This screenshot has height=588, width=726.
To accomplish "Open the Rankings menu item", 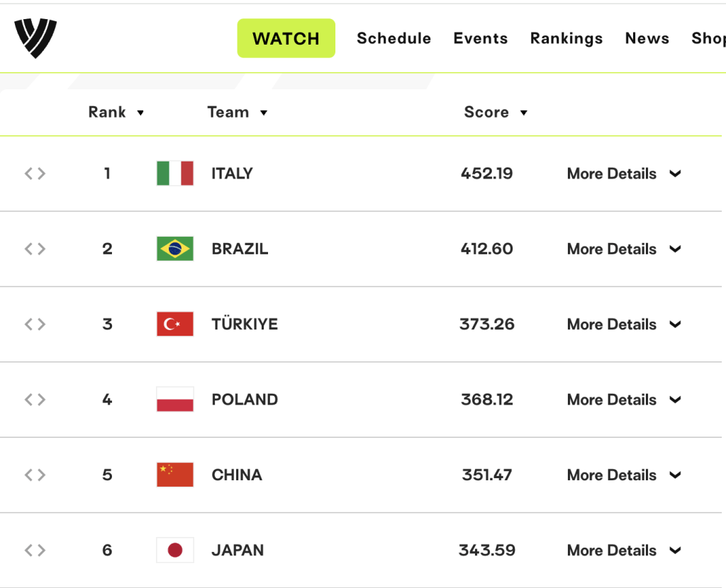I will click(x=566, y=38).
